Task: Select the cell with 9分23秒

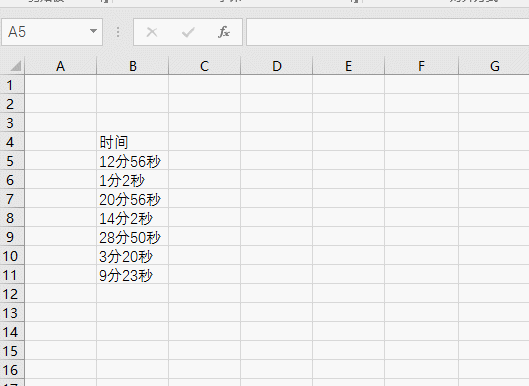Action: click(132, 274)
